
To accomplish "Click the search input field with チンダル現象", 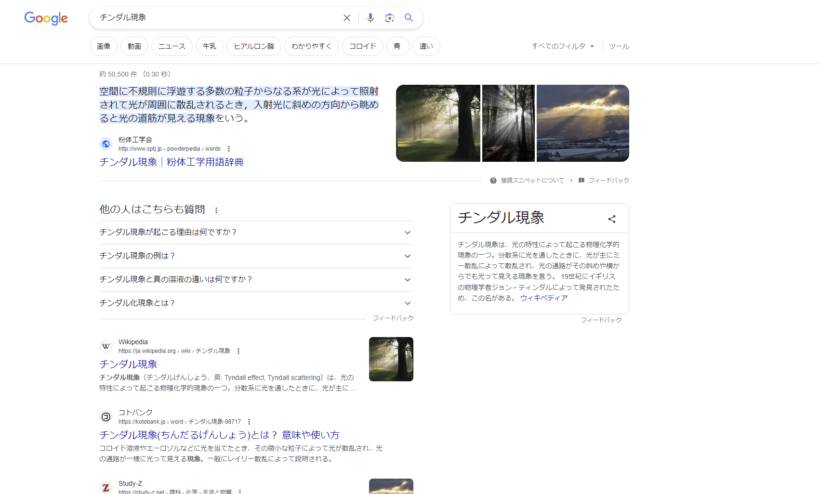I will pos(215,18).
